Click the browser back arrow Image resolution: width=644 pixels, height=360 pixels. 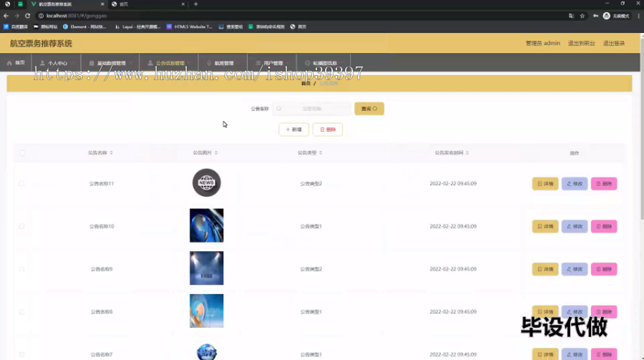(6, 16)
